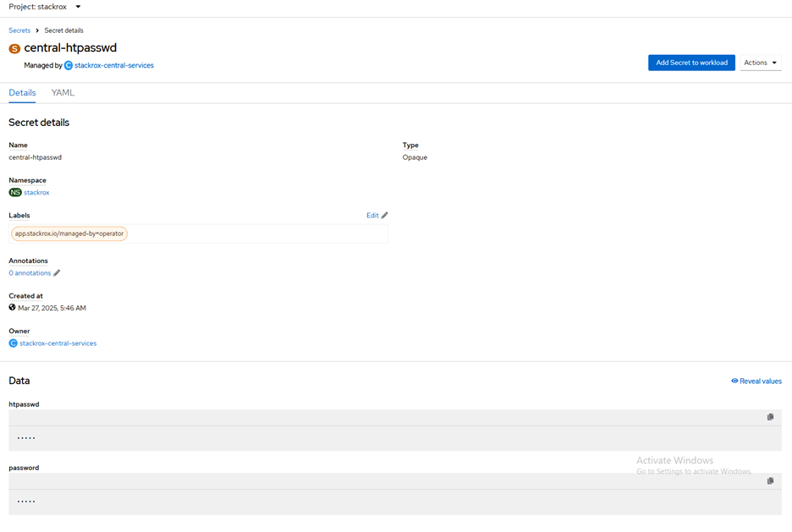Screen dimensions: 792x532
Task: Open the Owner stackrox-central-services link
Action: [x=58, y=343]
